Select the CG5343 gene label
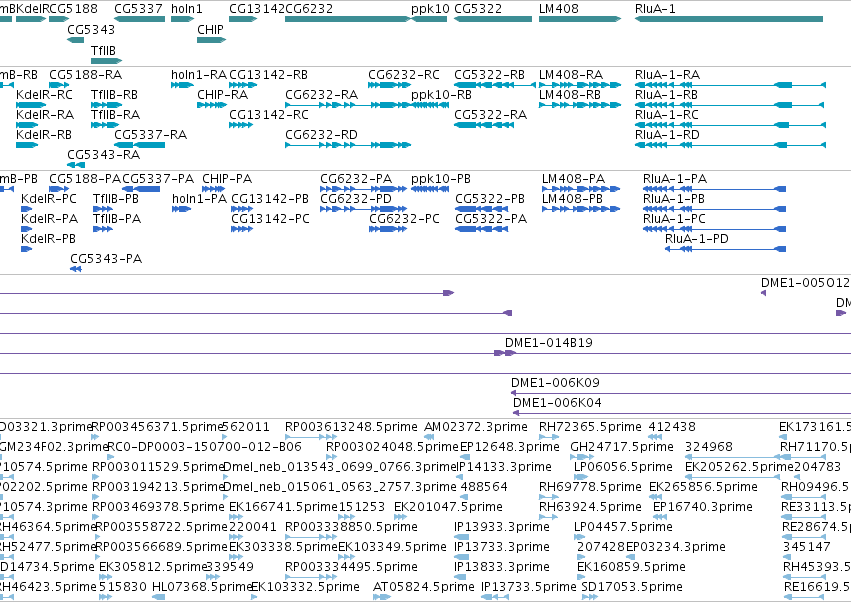Image resolution: width=851 pixels, height=602 pixels. coord(91,29)
